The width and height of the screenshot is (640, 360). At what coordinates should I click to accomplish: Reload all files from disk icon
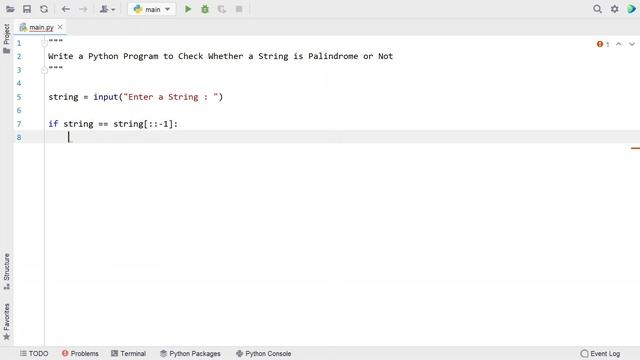tap(44, 9)
